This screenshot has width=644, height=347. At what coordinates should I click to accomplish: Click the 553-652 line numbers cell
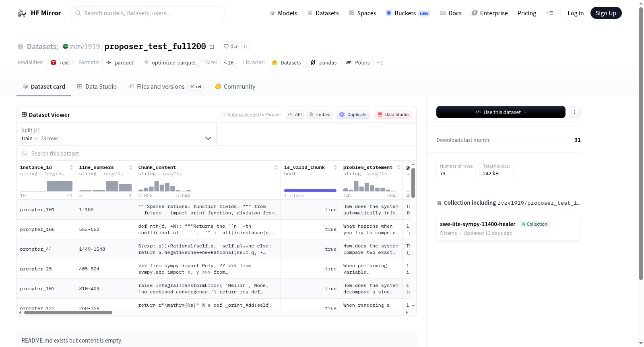(105, 229)
